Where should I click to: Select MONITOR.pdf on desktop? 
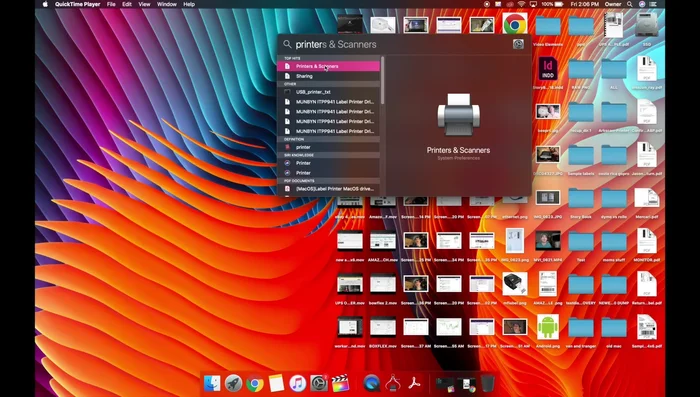coord(646,241)
